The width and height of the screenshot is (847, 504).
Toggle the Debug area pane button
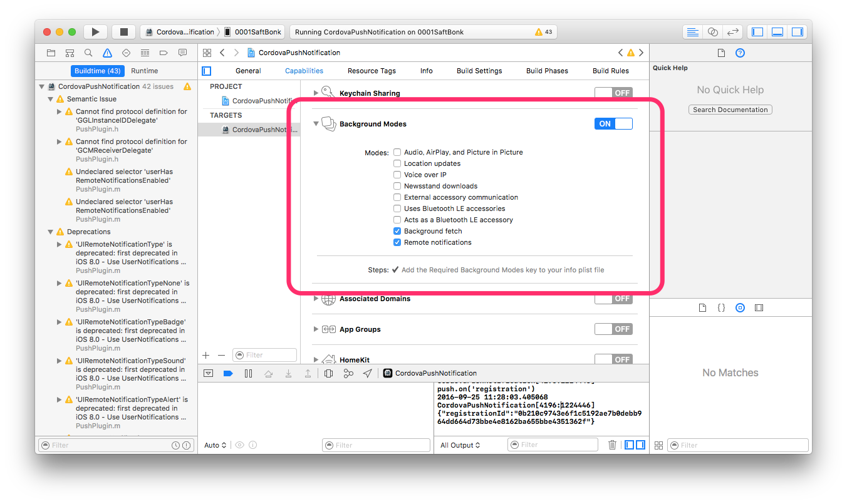[777, 32]
